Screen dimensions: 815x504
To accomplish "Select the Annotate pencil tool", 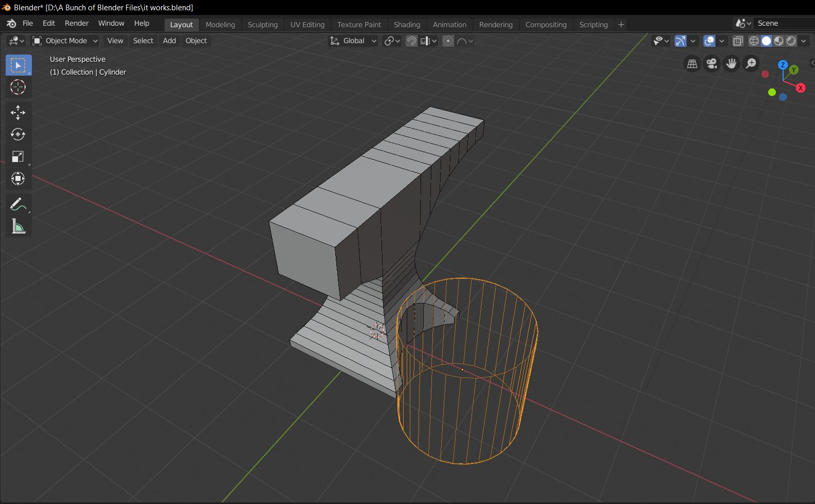I will [18, 204].
